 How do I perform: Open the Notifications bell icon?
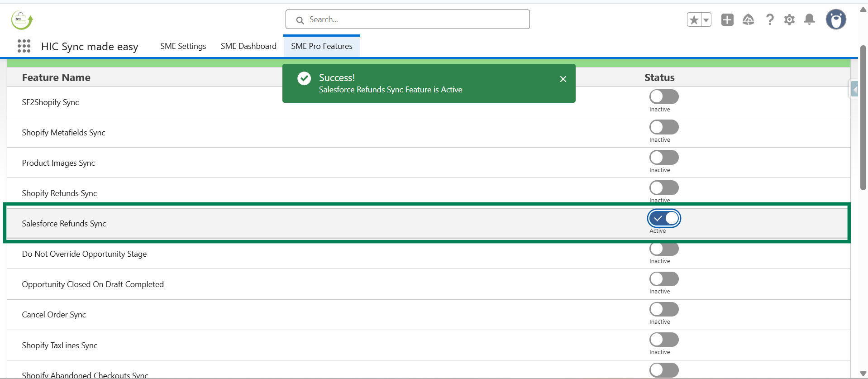[810, 19]
